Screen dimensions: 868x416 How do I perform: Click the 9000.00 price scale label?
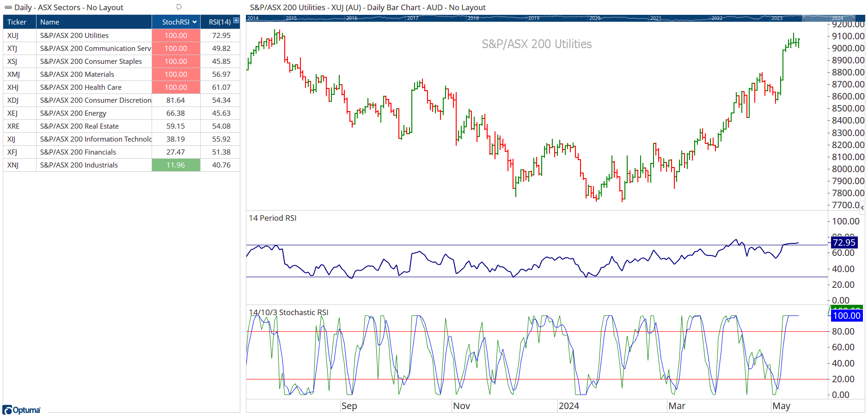(848, 48)
